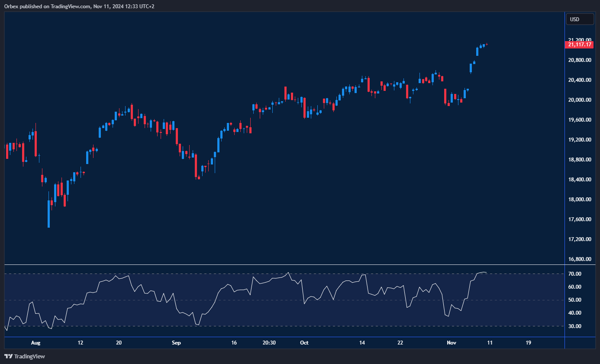This screenshot has height=364, width=600.
Task: Click the 18,000.00 price scale label
Action: [580, 200]
